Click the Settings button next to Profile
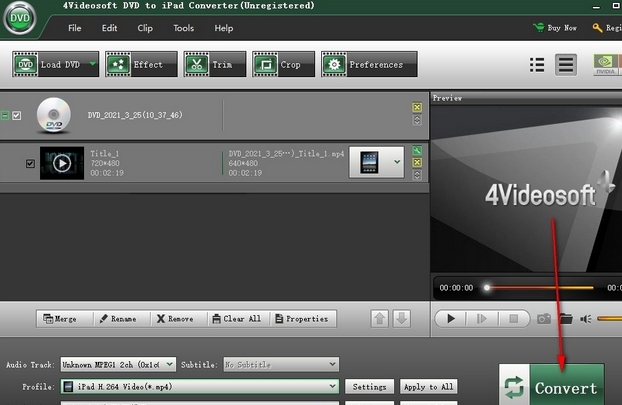 [369, 387]
